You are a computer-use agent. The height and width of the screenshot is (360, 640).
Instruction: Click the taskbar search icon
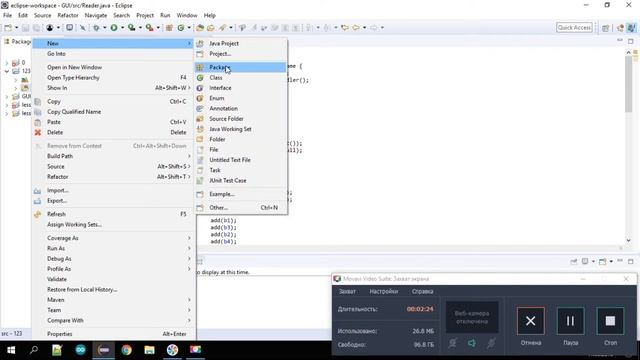(34, 350)
